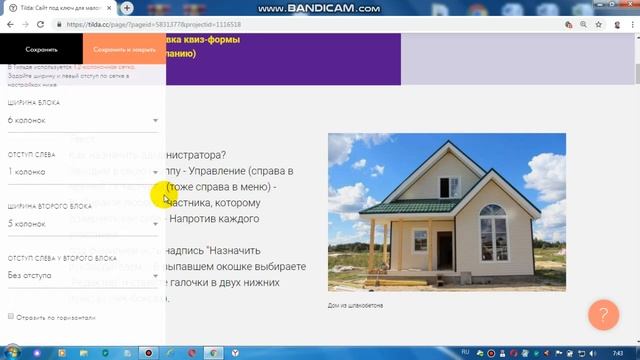Switch to the Tilda tab
The height and width of the screenshot is (360, 640).
click(x=60, y=8)
